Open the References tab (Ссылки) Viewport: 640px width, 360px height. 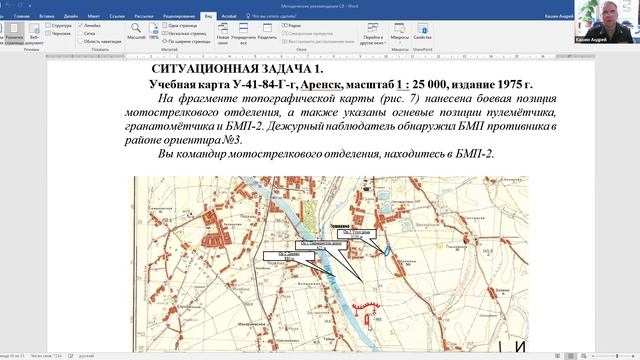[117, 16]
